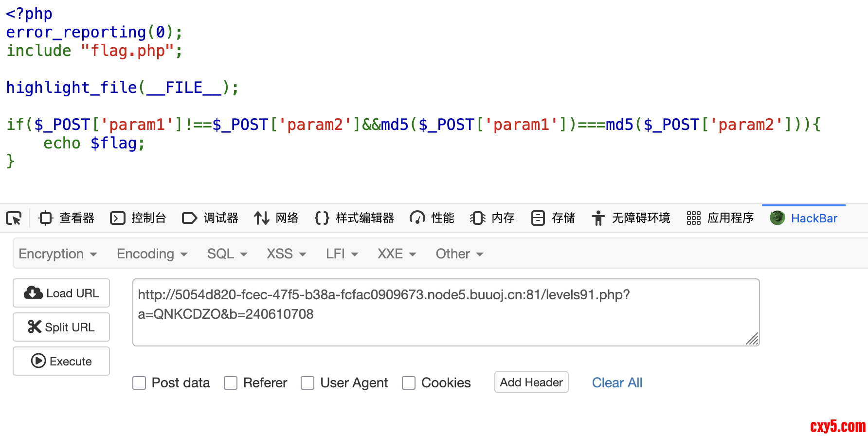
Task: Open the Inspector (查看器) panel
Action: coord(67,218)
